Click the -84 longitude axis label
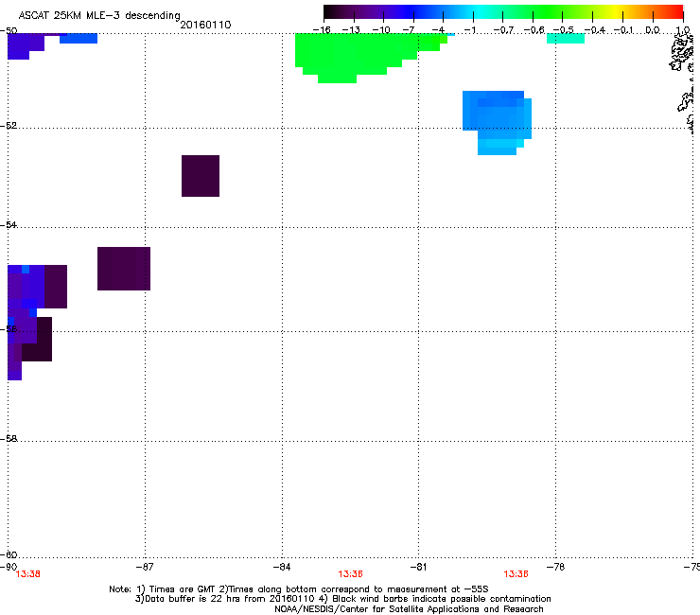700x615 pixels. click(x=282, y=567)
